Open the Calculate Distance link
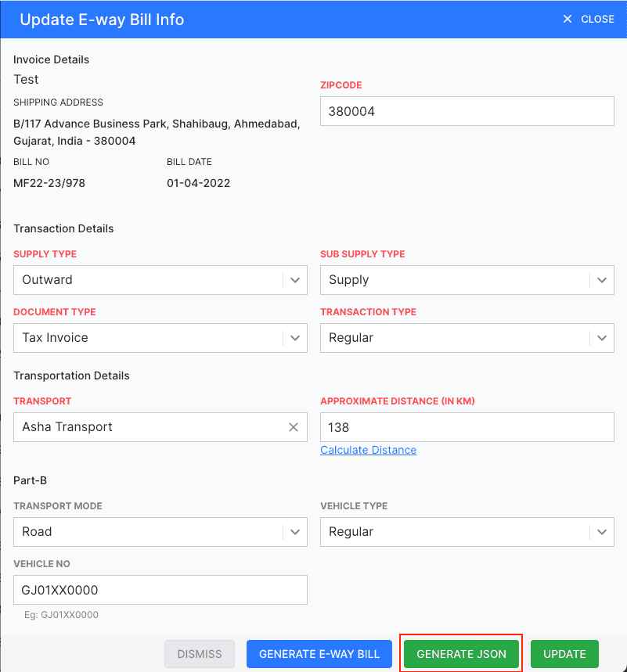The height and width of the screenshot is (672, 627). click(x=368, y=450)
